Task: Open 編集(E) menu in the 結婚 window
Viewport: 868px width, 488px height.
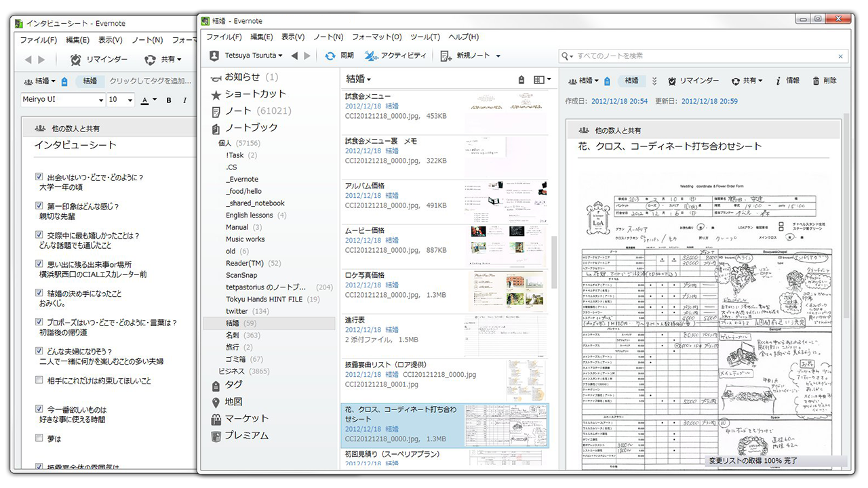Action: [261, 37]
